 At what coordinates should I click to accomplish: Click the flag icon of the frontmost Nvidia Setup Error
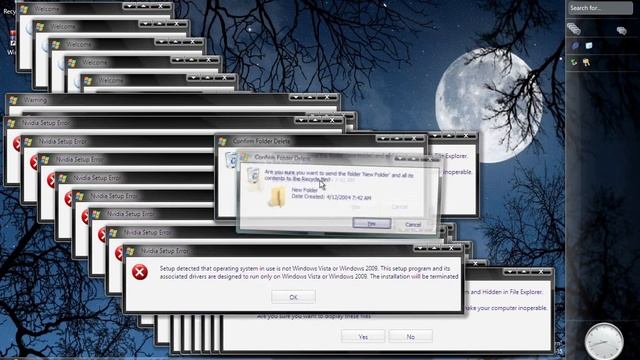coord(130,251)
